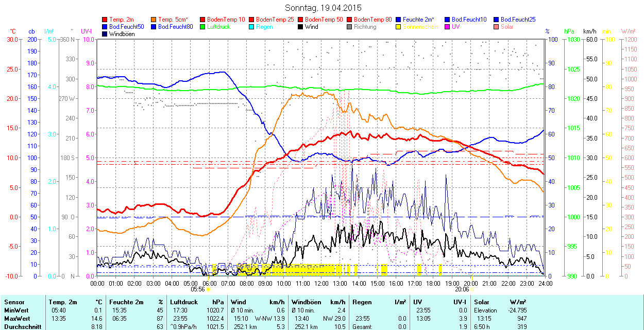Click the dark Windböen legend swatch
The image size is (644, 330).
point(105,34)
